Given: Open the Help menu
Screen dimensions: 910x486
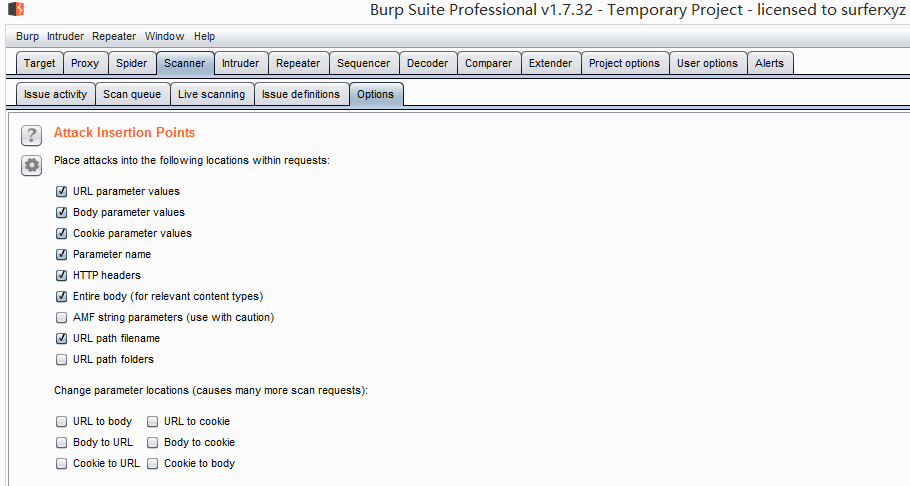Looking at the screenshot, I should tap(204, 36).
